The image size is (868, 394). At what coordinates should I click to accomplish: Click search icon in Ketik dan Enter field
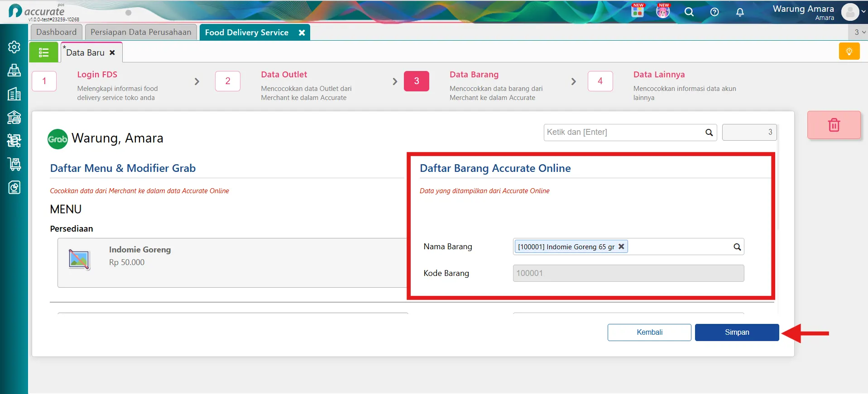click(709, 133)
